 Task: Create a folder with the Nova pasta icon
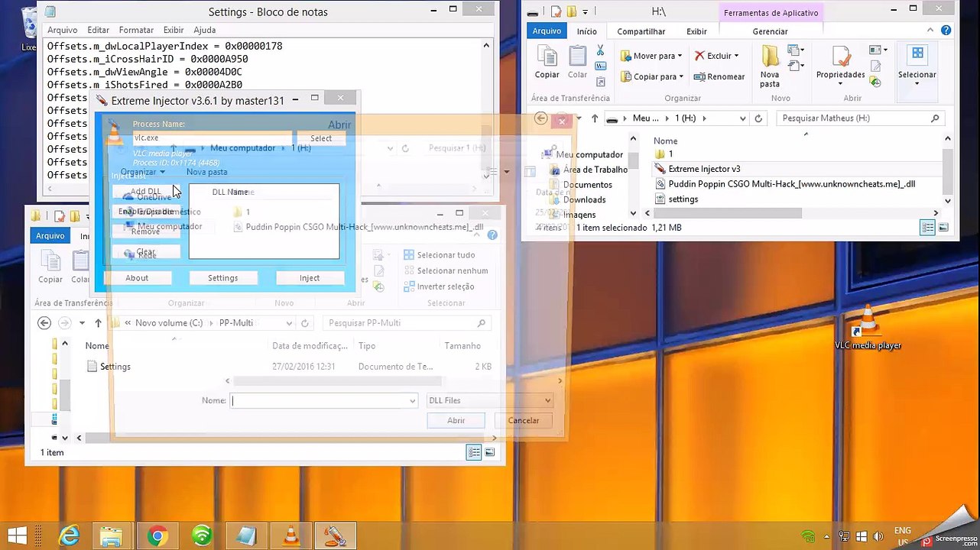[x=770, y=67]
